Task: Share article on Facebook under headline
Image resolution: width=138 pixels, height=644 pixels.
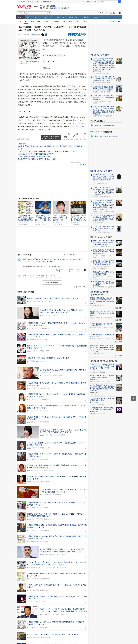Action: (x=46, y=35)
